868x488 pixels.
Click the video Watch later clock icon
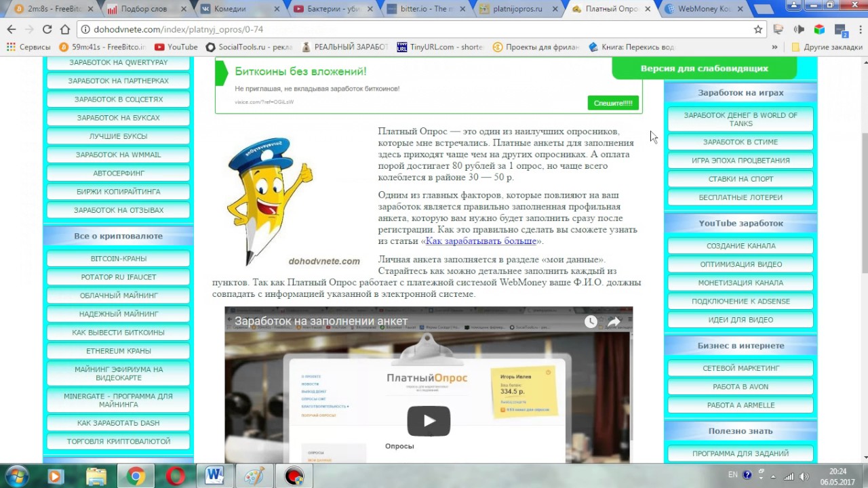(591, 322)
